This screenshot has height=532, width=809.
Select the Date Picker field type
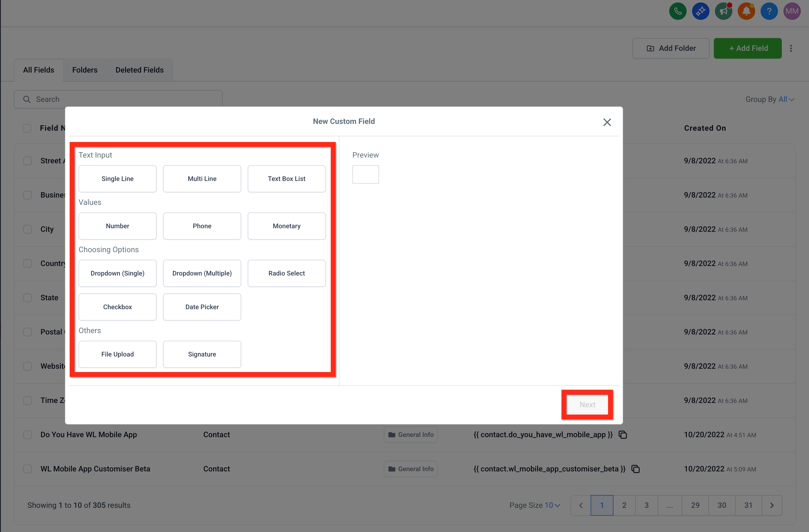tap(202, 307)
